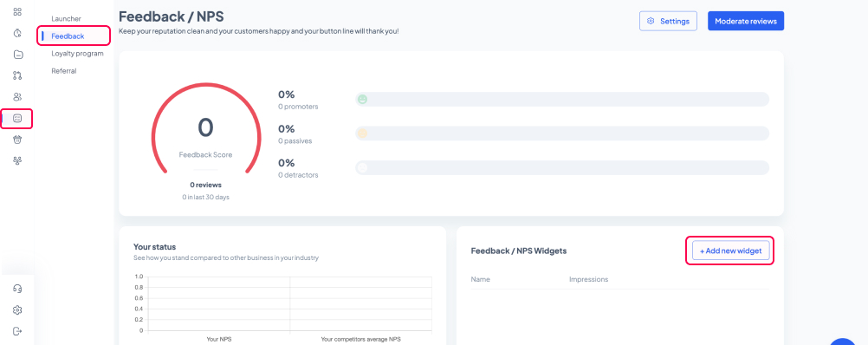Open the users contacts sidebar icon
868x345 pixels.
pyautogui.click(x=17, y=97)
